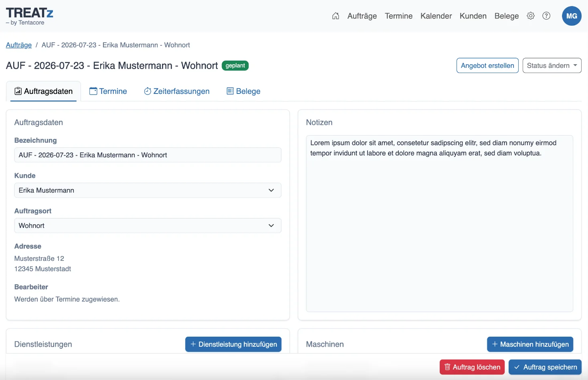This screenshot has width=588, height=380.
Task: Expand the Auftragsort dropdown Wohnort
Action: tap(148, 226)
